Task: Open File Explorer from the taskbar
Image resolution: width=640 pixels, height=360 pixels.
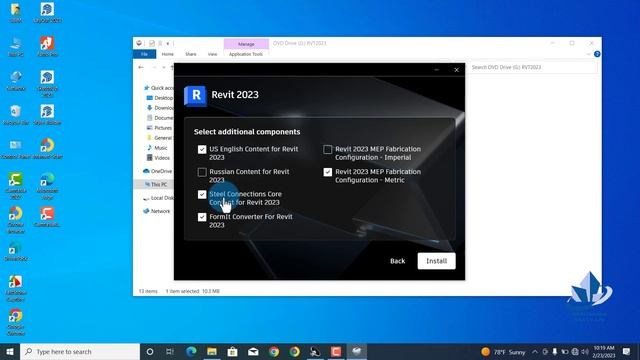Action: pyautogui.click(x=212, y=351)
